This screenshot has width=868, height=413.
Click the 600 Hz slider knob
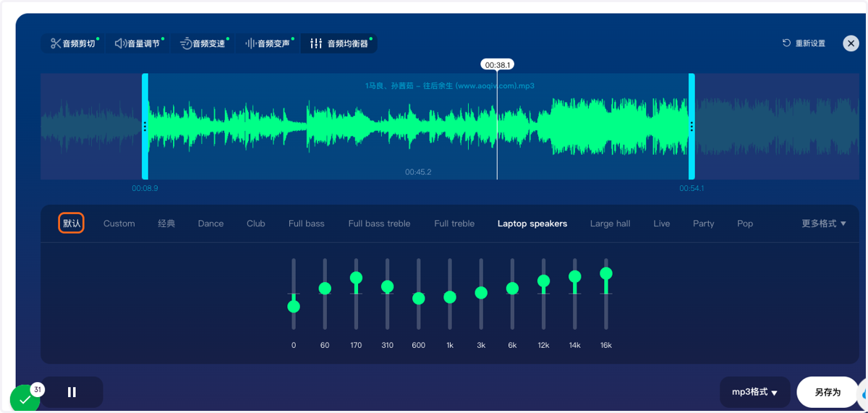(419, 299)
